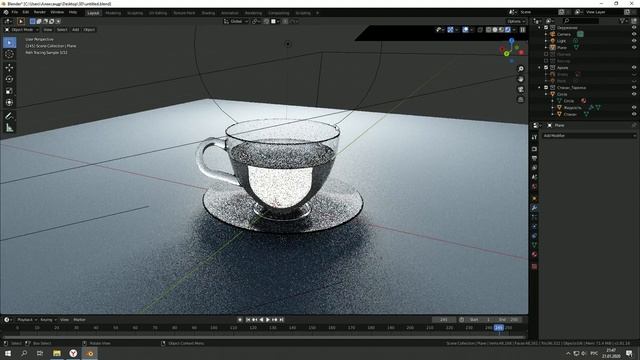The width and height of the screenshot is (640, 360).
Task: Switch to the Modeling workspace tab
Action: pos(113,13)
